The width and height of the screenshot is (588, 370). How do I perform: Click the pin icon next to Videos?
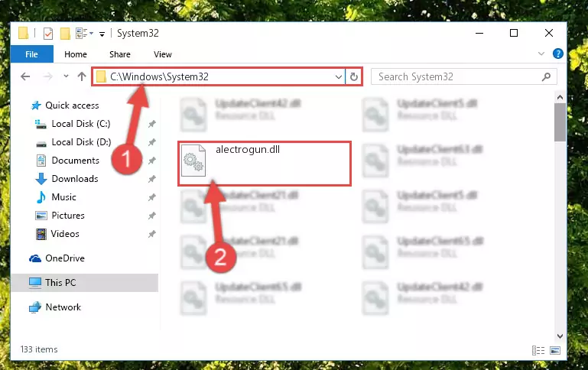point(152,234)
